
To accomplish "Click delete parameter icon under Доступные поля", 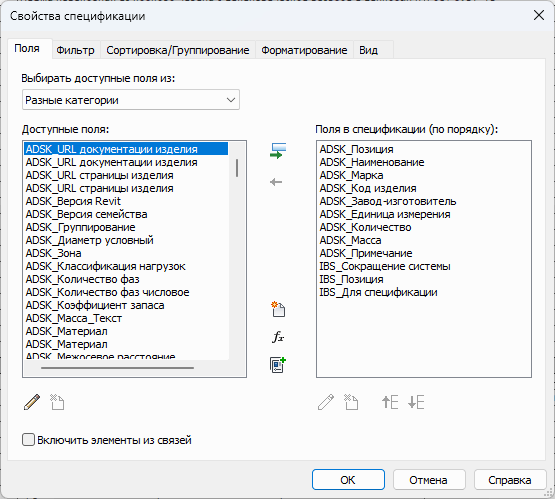I will tap(57, 402).
